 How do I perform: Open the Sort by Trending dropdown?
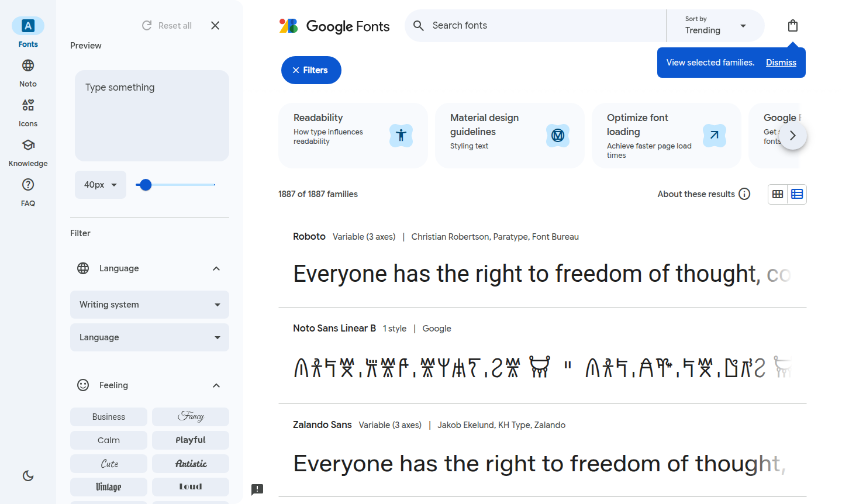(x=715, y=26)
